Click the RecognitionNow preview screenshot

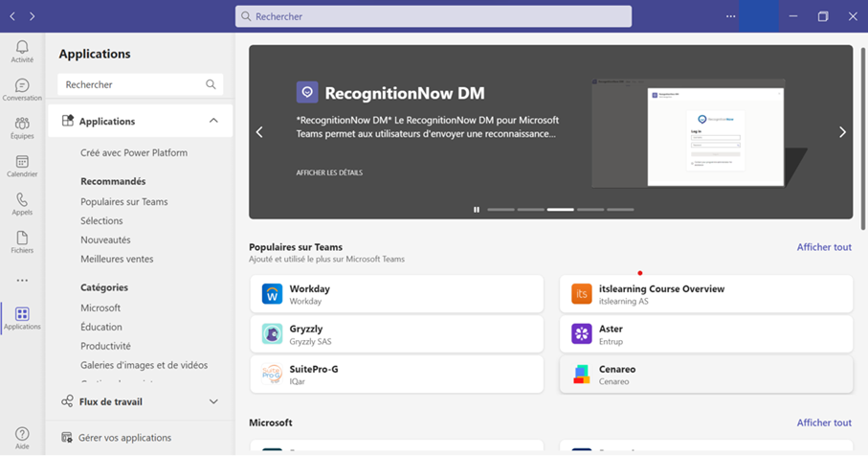coord(689,133)
